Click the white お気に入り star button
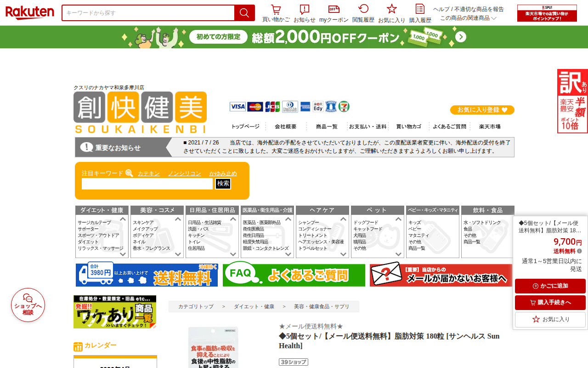Viewport: 588px width, 368px height. [550, 319]
